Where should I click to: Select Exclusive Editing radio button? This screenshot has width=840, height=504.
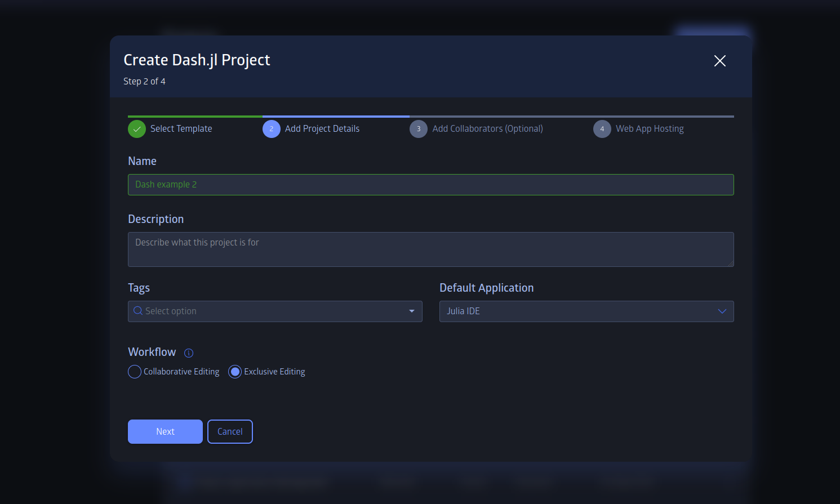click(x=235, y=372)
